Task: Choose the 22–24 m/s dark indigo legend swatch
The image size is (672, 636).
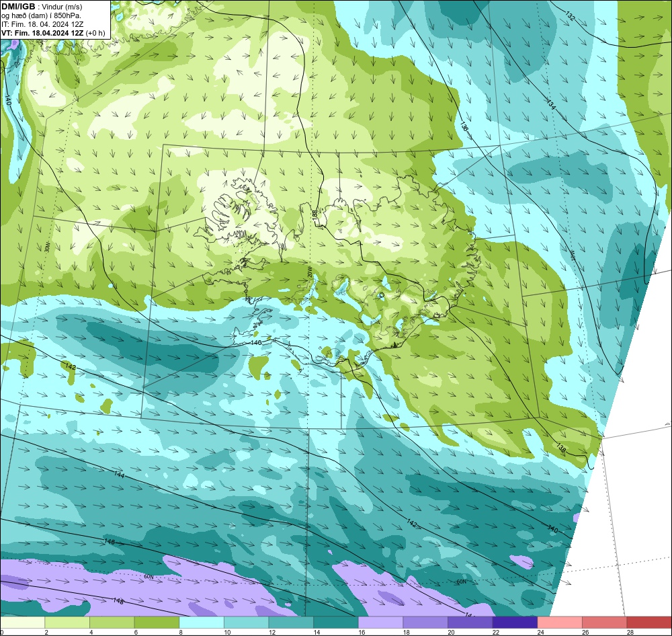Action: (515, 623)
